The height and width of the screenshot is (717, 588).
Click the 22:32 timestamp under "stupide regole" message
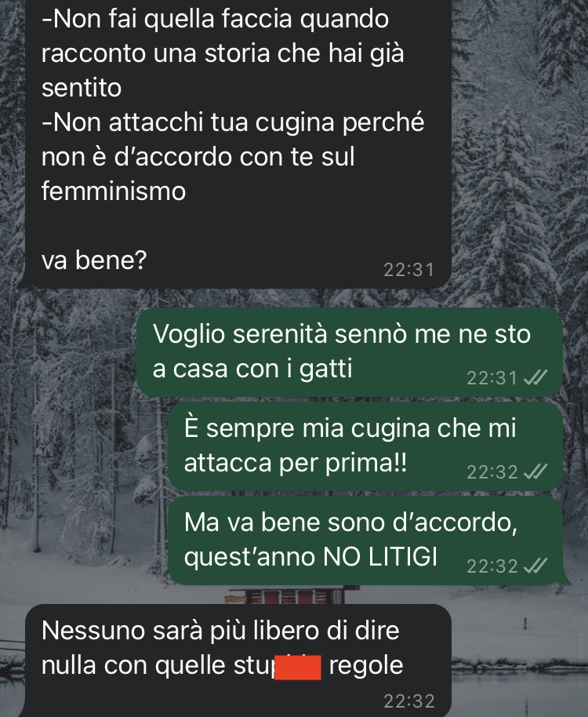point(408,701)
